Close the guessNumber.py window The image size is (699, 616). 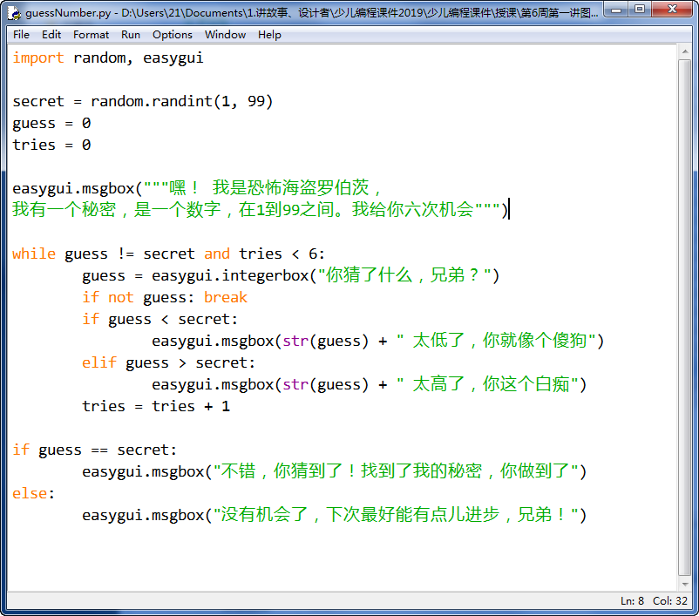tap(673, 10)
